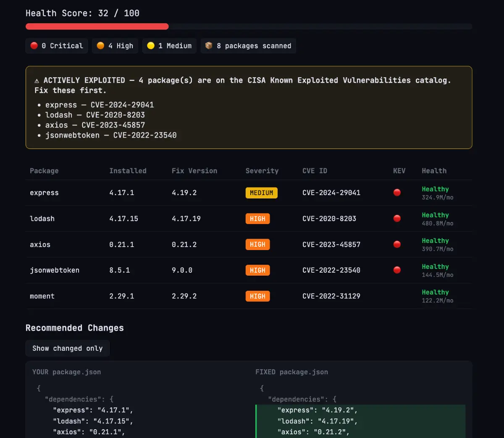The width and height of the screenshot is (504, 438).
Task: Click the jsonwebtoken CVE-2022-23540 alert bullet
Action: coord(111,135)
